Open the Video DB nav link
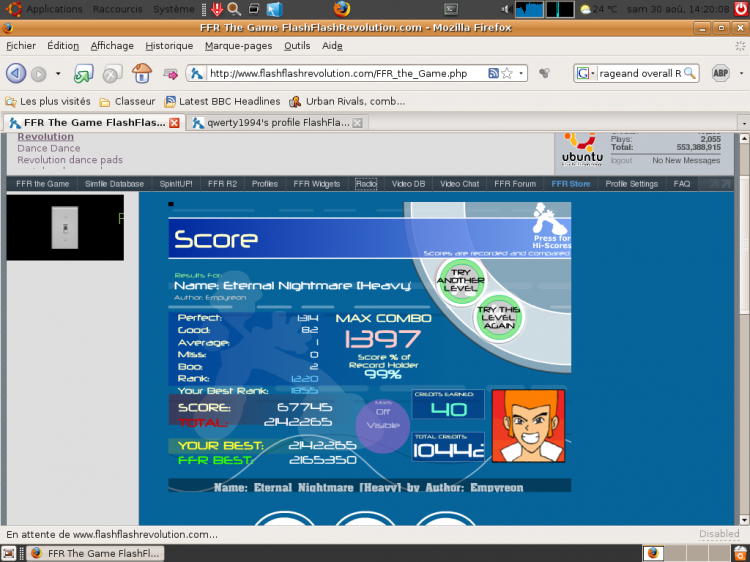750x562 pixels. pos(408,184)
